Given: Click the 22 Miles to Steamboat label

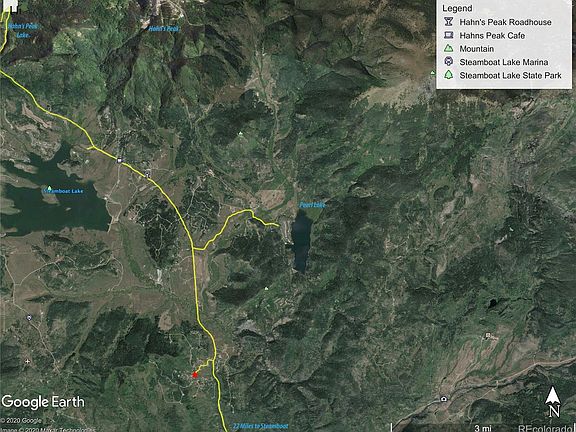Looking at the screenshot, I should (x=260, y=426).
